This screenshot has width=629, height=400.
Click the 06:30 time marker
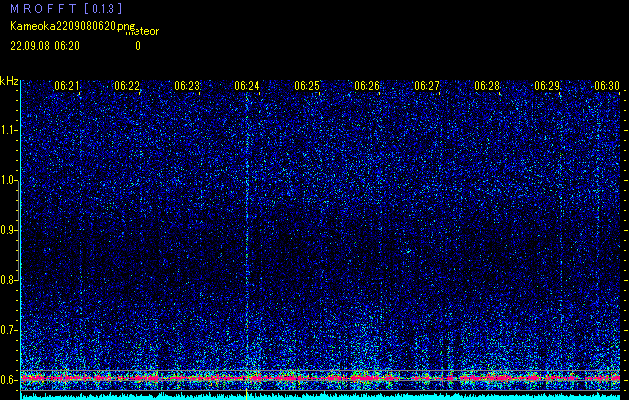[607, 85]
